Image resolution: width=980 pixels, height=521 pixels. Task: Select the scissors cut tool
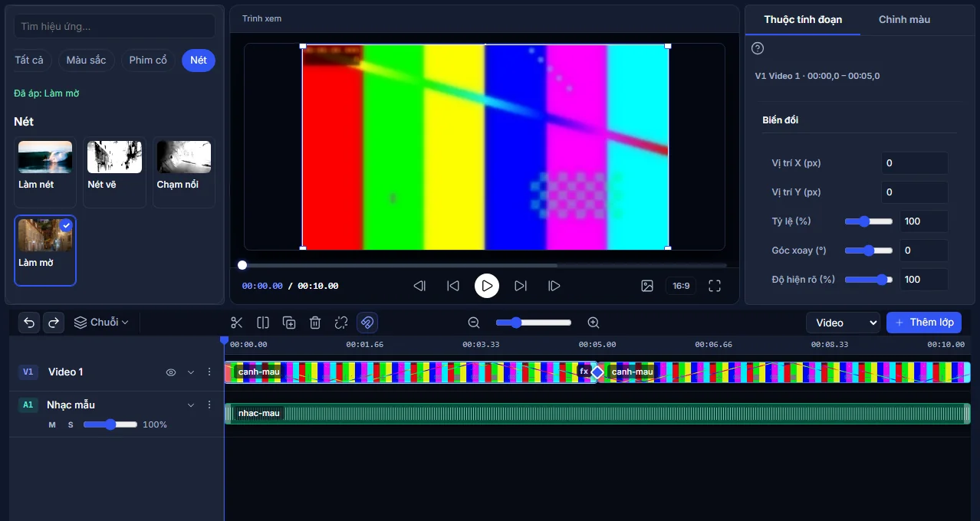[x=236, y=323]
